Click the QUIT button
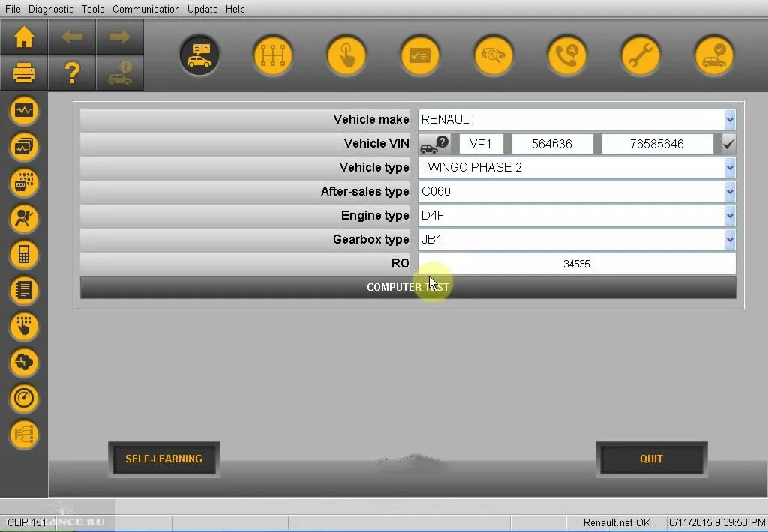Image resolution: width=768 pixels, height=532 pixels. 651,459
